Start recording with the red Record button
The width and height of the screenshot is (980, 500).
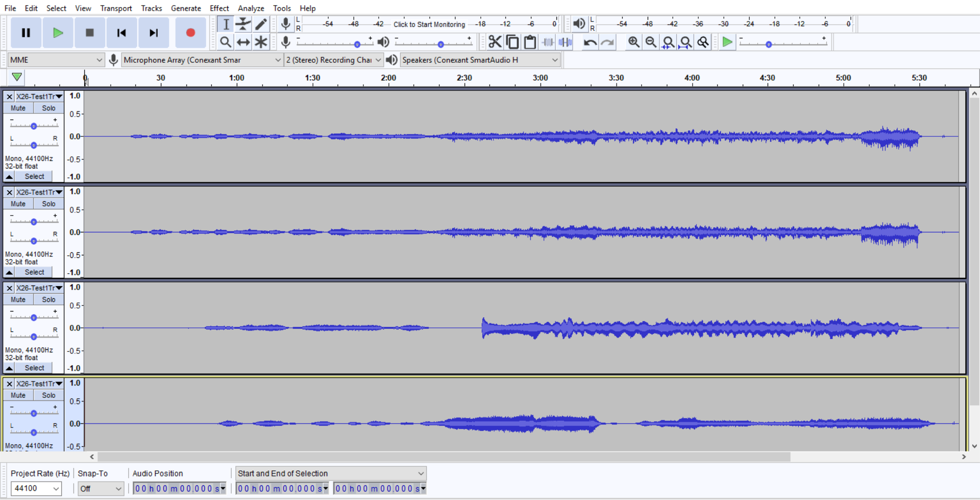(190, 33)
